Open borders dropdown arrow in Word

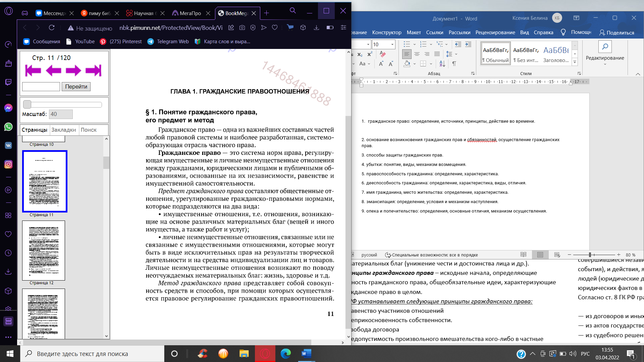[x=431, y=64]
